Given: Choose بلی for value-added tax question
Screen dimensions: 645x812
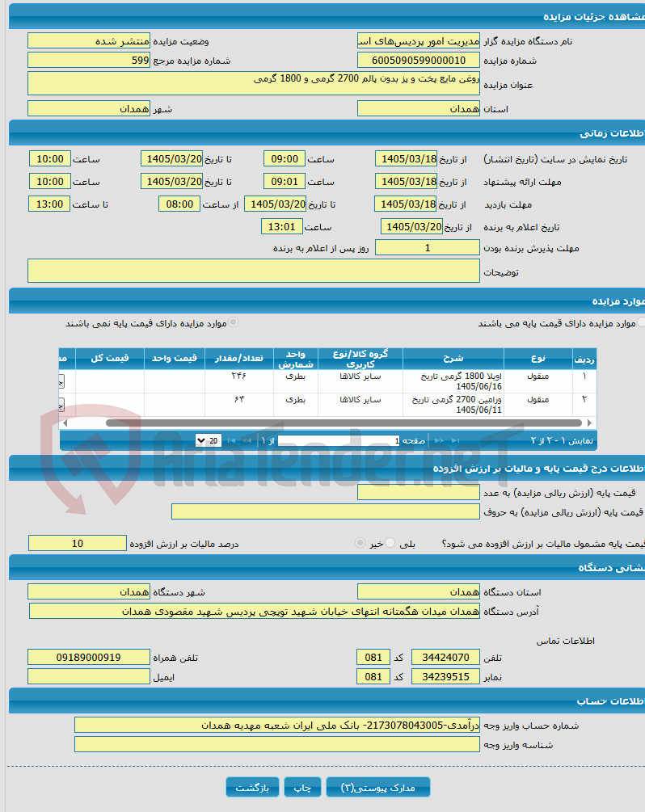Looking at the screenshot, I should pyautogui.click(x=390, y=543).
